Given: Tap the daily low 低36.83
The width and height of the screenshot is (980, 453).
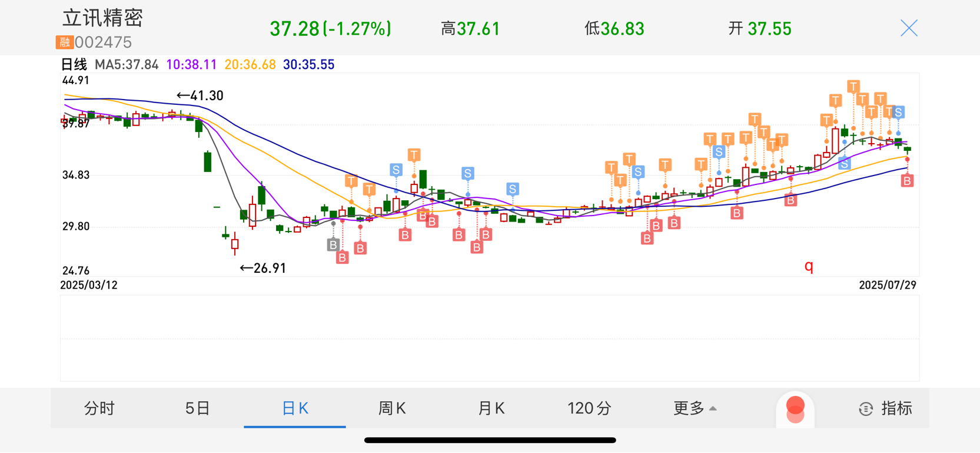Looking at the screenshot, I should tap(614, 29).
